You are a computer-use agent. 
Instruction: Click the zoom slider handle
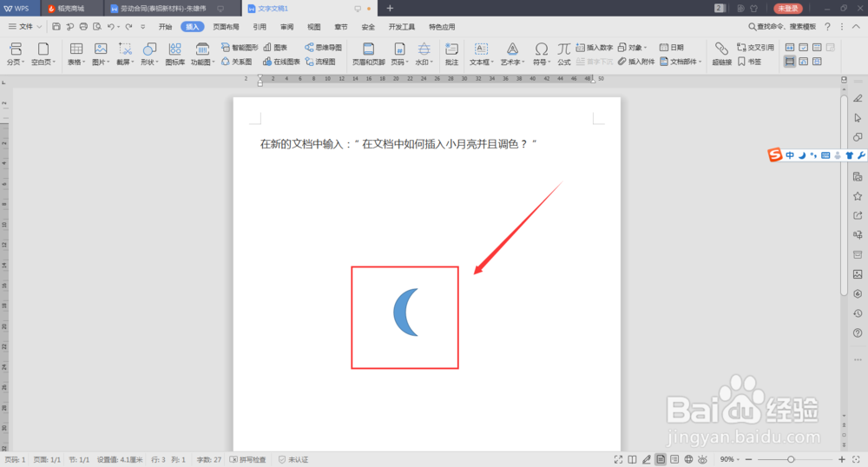pos(791,459)
